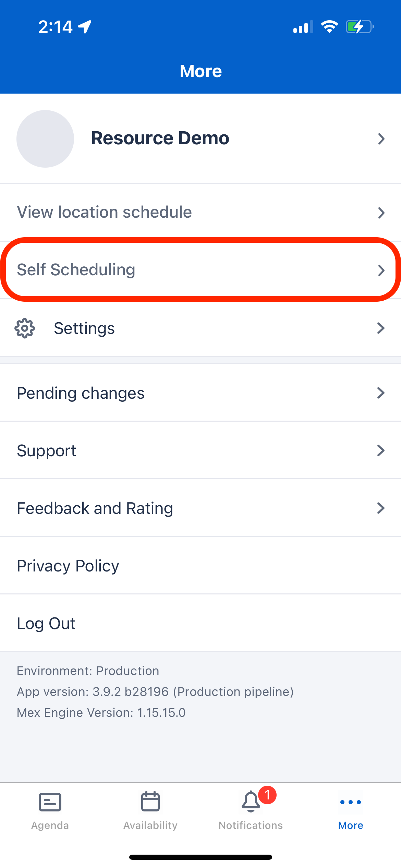Expand the Self Scheduling row chevron

[x=381, y=270]
